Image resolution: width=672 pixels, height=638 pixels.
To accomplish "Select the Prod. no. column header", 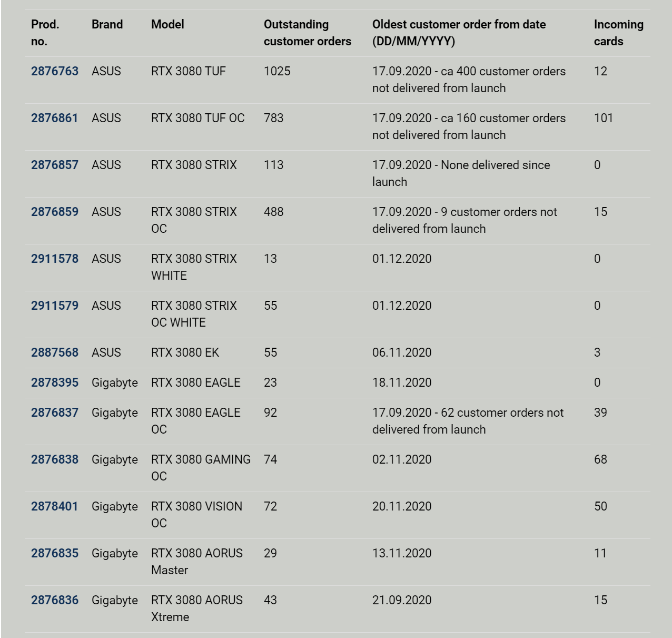I will (45, 33).
